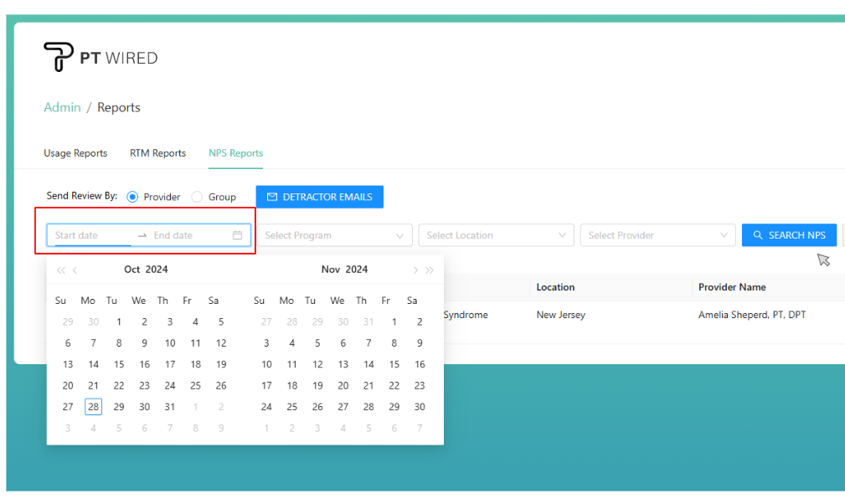Click the calendar icon in date range field
Image resolution: width=845 pixels, height=504 pixels.
coord(237,235)
